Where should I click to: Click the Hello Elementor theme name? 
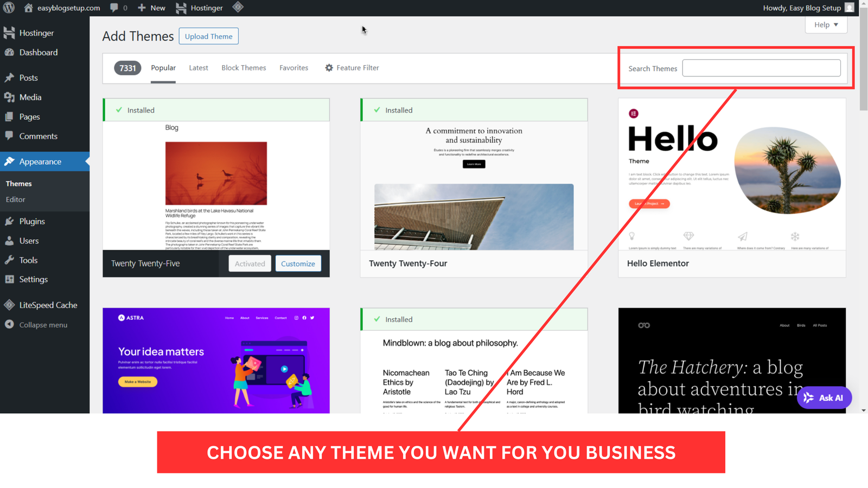point(658,264)
